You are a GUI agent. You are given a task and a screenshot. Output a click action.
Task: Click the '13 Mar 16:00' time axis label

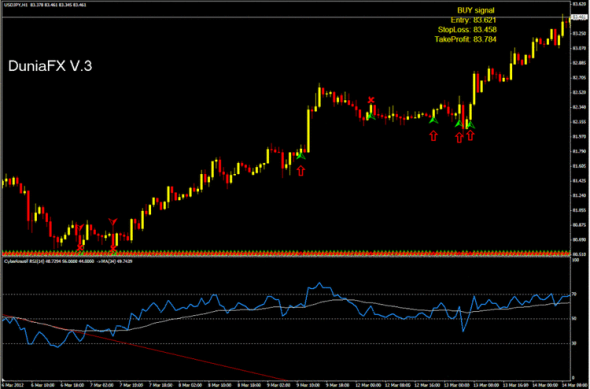tap(516, 385)
